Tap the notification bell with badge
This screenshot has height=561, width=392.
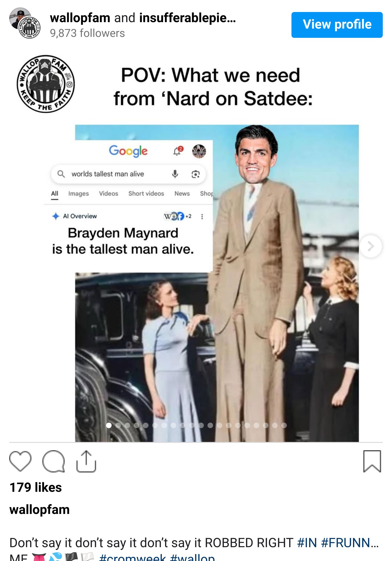178,151
